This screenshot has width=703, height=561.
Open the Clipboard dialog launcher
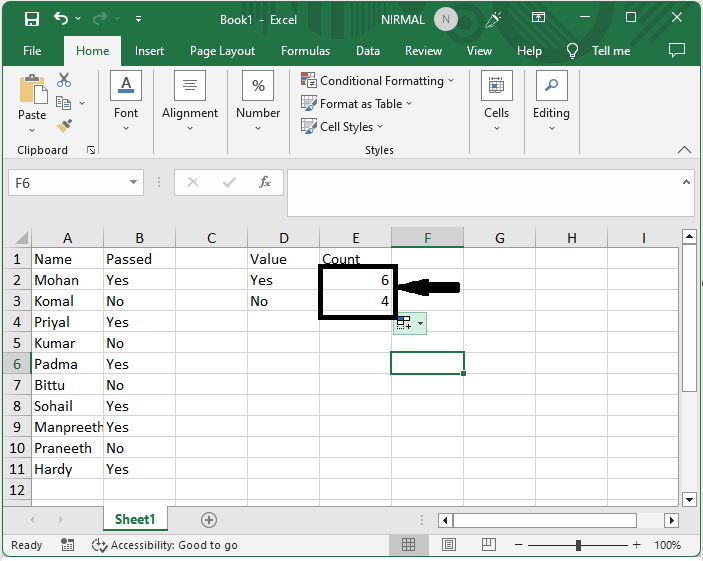(x=91, y=150)
